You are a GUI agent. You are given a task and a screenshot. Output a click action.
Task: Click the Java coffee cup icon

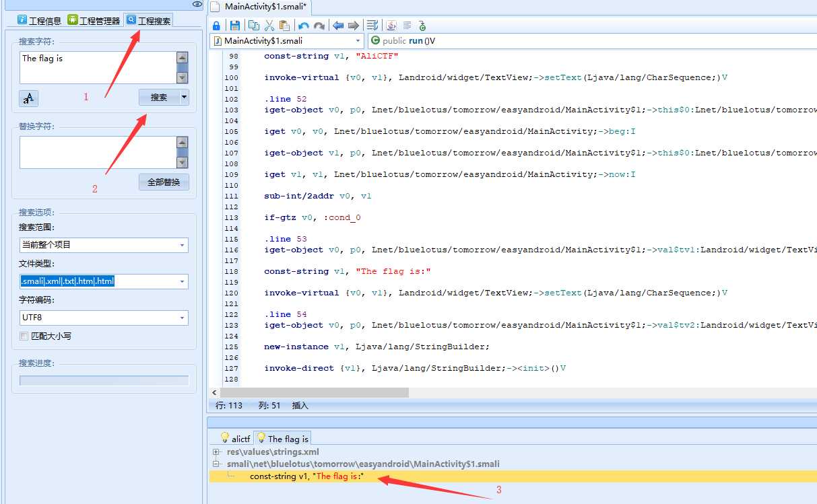[x=391, y=26]
